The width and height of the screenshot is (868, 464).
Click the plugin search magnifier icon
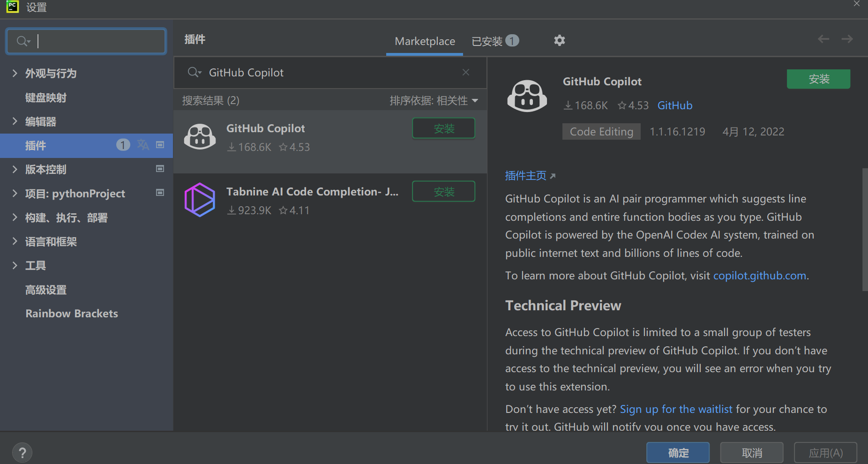(194, 72)
